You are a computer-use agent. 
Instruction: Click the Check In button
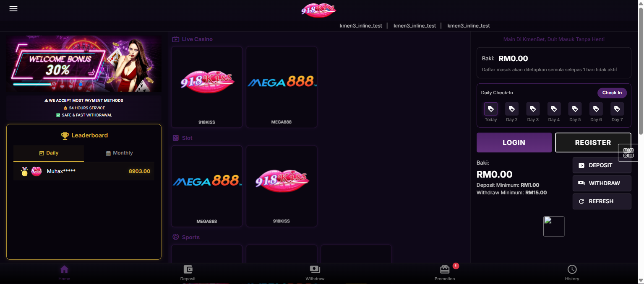tap(612, 93)
